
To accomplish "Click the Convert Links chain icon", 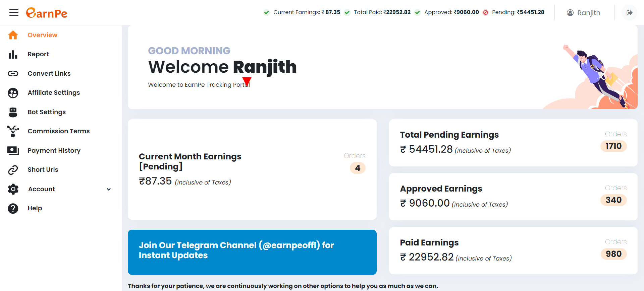I will click(13, 74).
